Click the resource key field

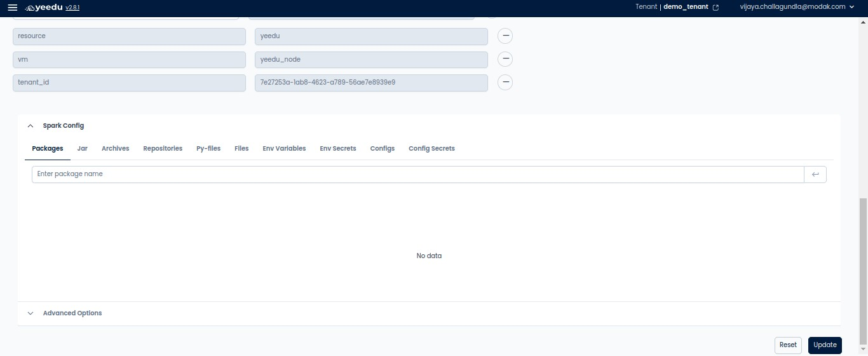click(129, 36)
